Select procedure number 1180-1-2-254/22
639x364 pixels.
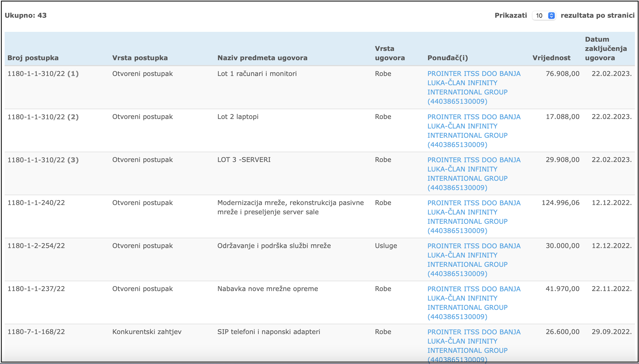coord(36,246)
